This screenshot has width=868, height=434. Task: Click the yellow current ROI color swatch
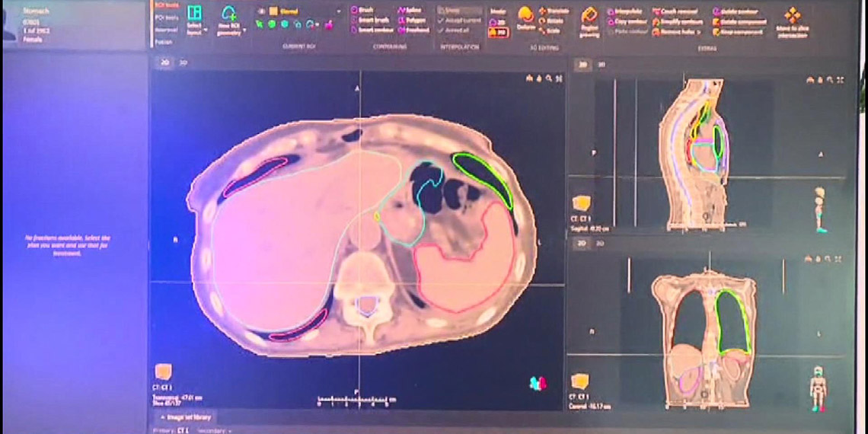point(273,11)
